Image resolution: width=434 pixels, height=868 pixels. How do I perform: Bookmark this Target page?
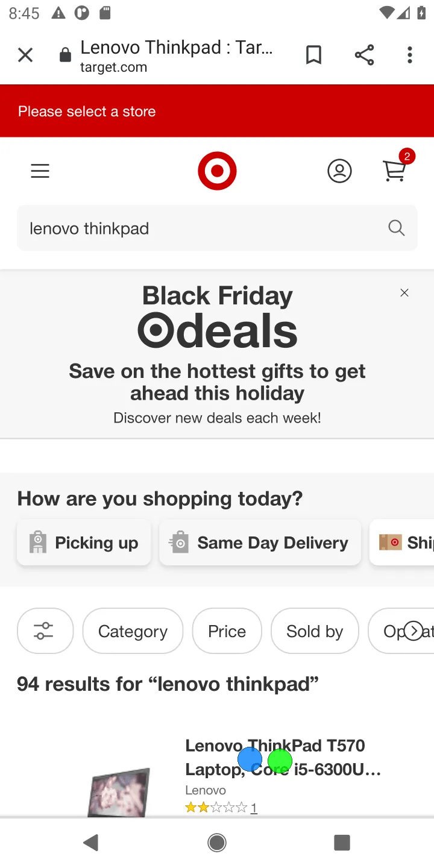click(x=313, y=55)
